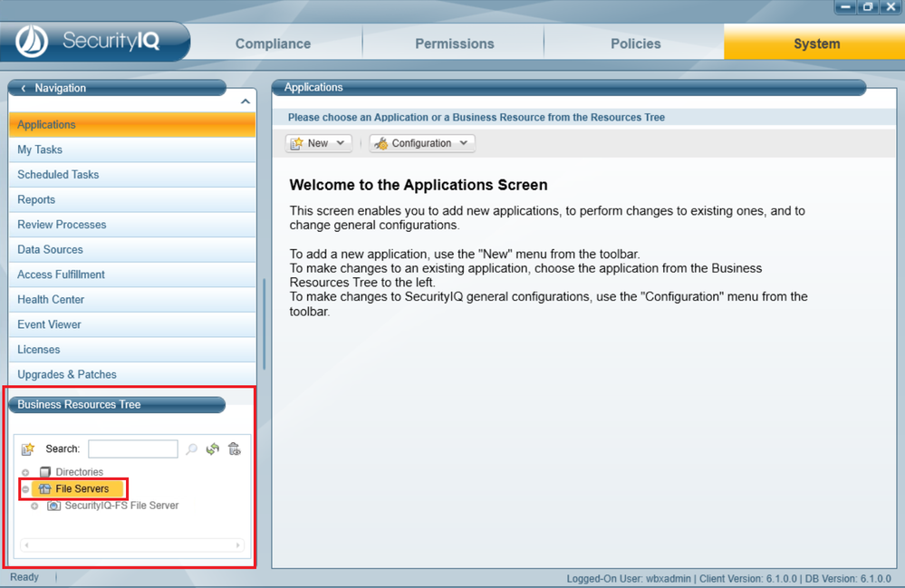Switch to the Permissions tab
Screen dimensions: 905x588
coord(453,43)
